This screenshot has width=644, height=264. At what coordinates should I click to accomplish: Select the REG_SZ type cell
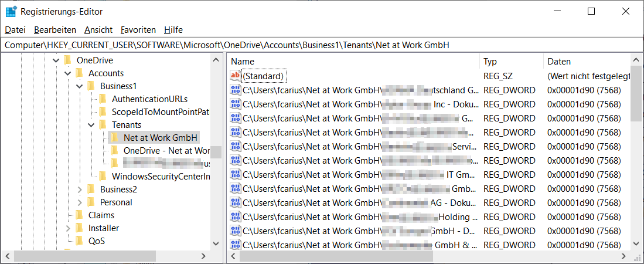(x=498, y=76)
